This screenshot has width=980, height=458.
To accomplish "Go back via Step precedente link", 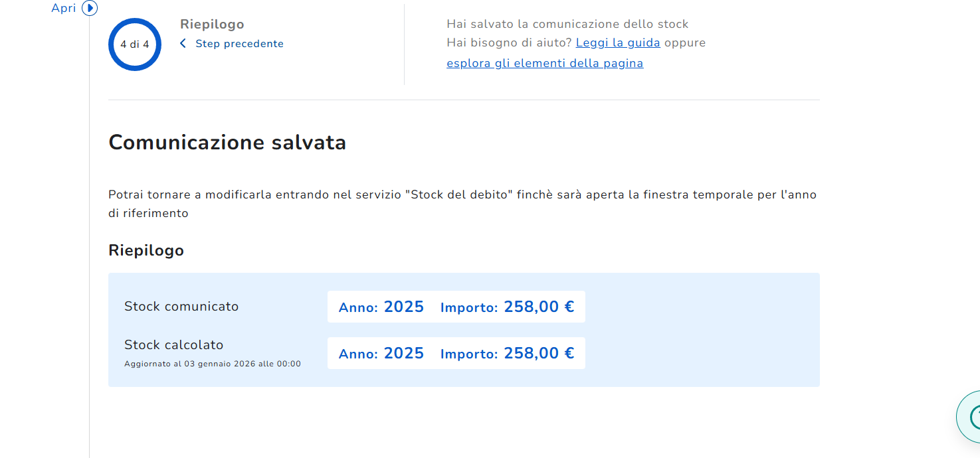I will [x=239, y=44].
